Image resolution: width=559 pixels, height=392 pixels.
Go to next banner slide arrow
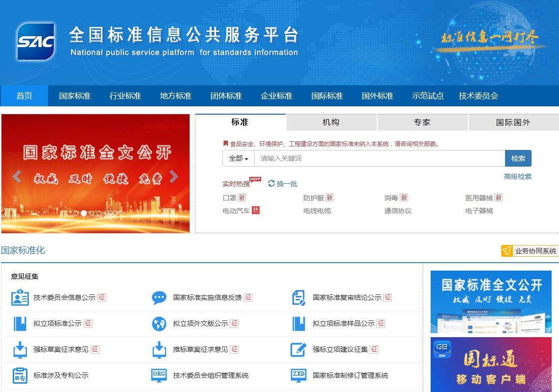click(174, 177)
